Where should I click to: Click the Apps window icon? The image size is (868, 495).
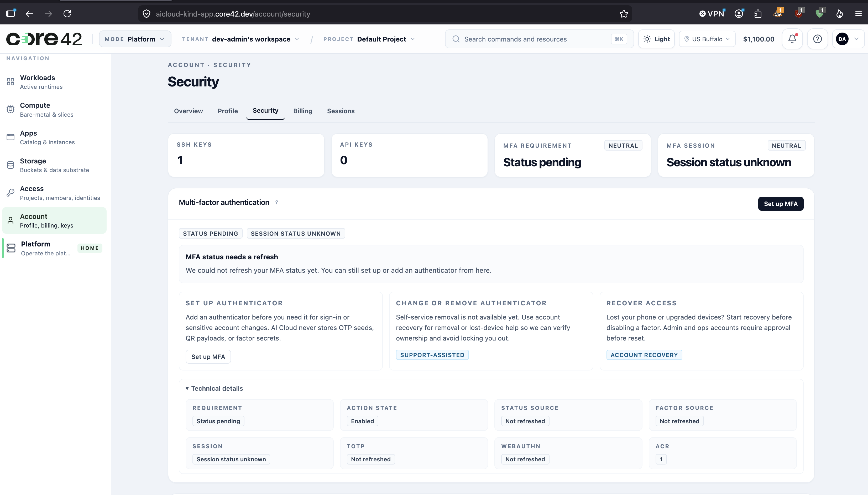(11, 137)
